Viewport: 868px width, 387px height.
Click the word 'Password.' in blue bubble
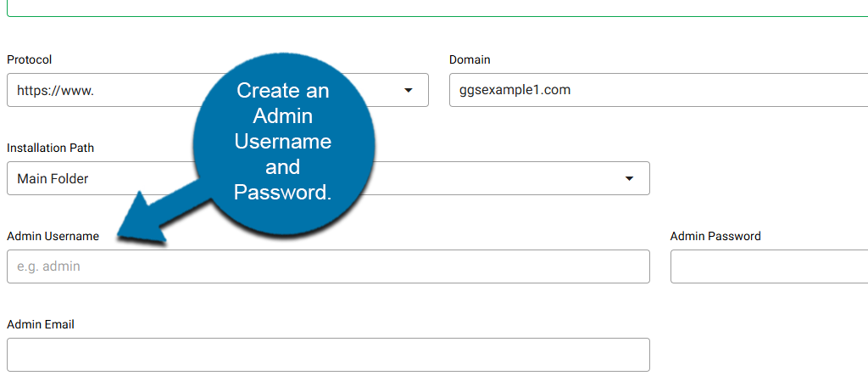282,193
